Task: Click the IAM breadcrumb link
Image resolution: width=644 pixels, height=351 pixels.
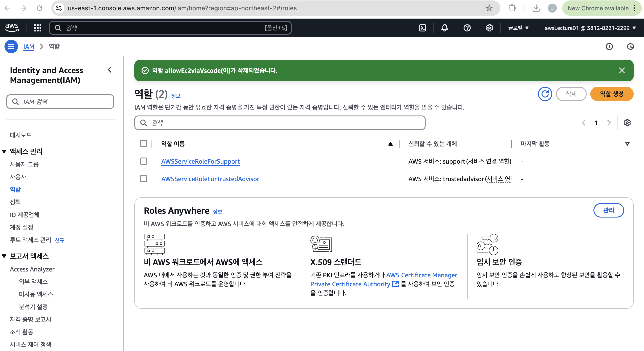Action: click(29, 47)
